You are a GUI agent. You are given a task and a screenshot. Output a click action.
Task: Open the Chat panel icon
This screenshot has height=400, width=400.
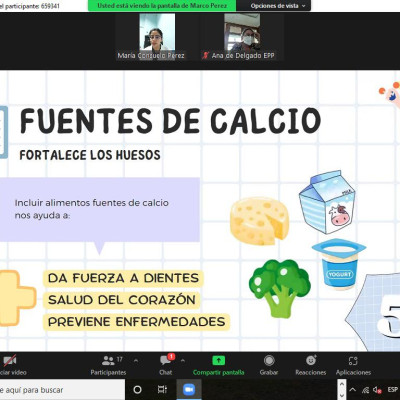click(x=165, y=361)
